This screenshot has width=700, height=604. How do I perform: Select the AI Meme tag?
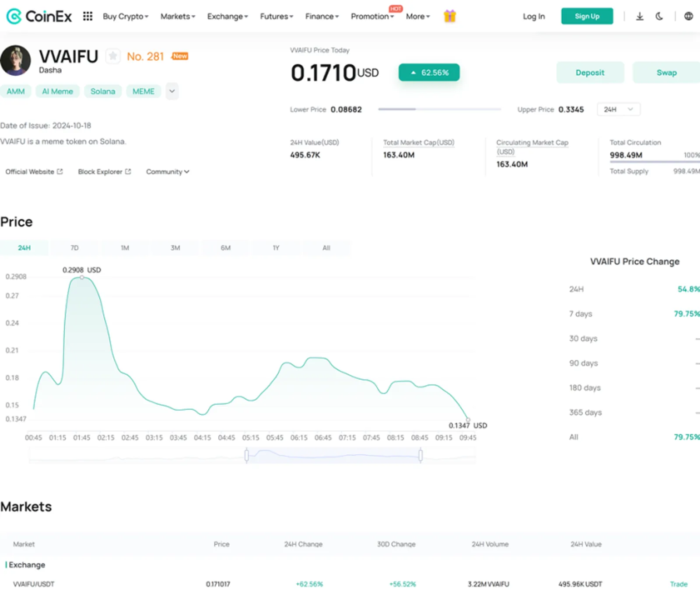tap(57, 91)
